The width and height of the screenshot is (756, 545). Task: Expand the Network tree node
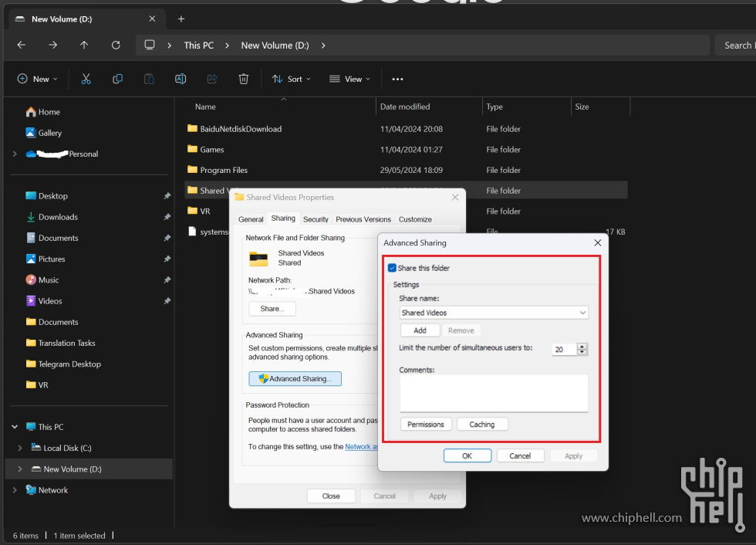[x=15, y=490]
